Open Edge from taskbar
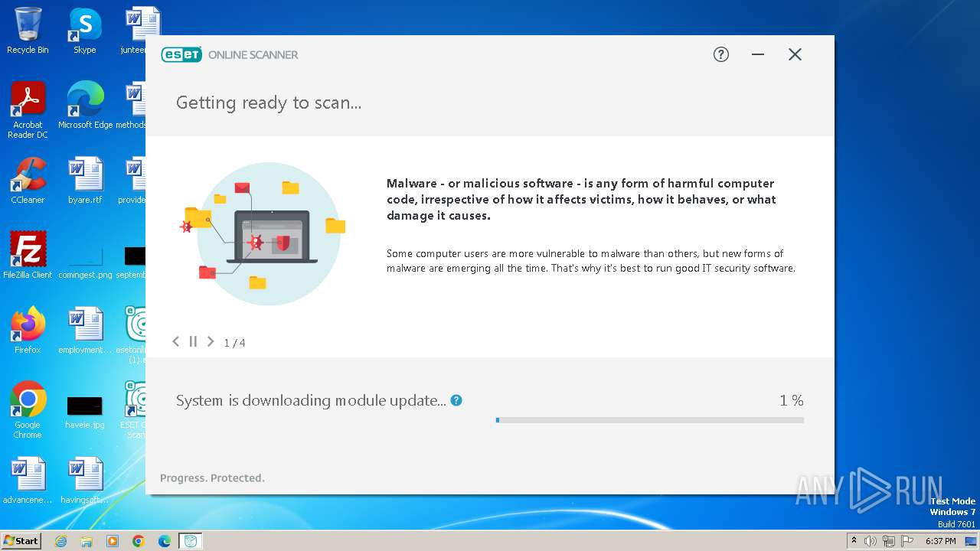 point(165,541)
